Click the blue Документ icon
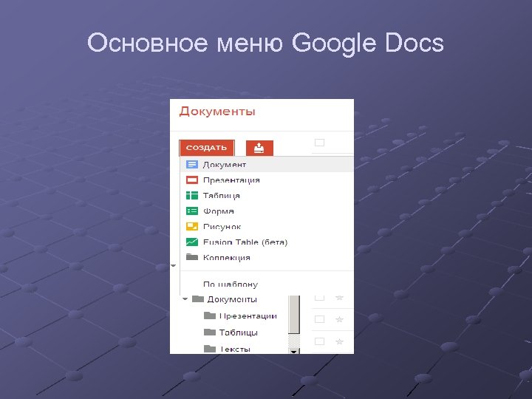532x399 pixels. [x=192, y=165]
